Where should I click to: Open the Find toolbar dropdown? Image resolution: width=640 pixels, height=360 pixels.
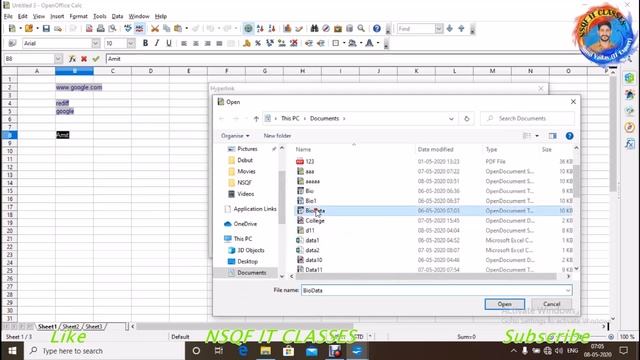point(438,29)
